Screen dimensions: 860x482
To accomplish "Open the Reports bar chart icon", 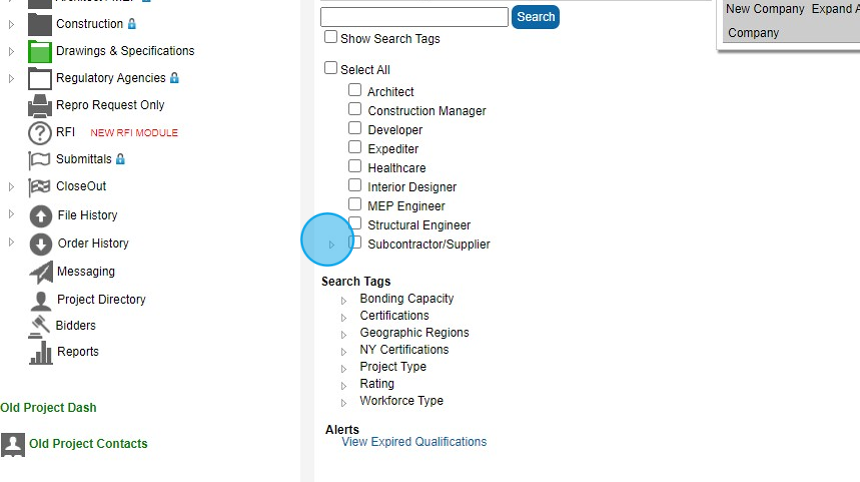I will (x=40, y=352).
